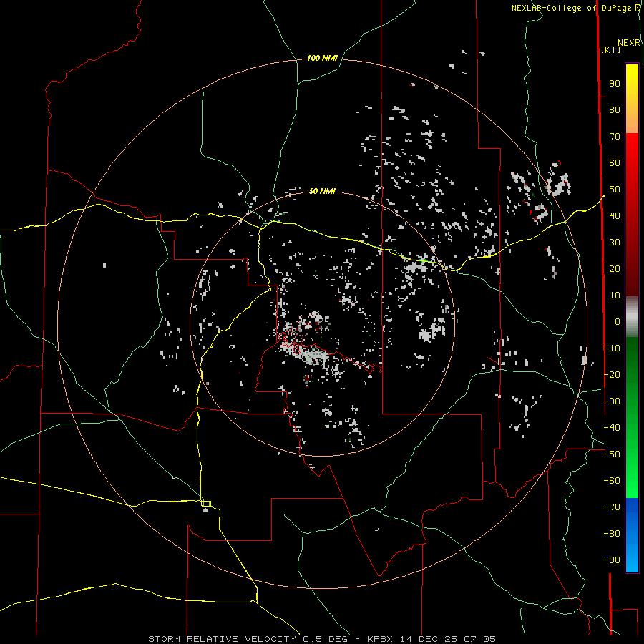The image size is (644, 644).
Task: Click the "STORM RELATIVE VELOCITY" footer title
Action: point(222,639)
